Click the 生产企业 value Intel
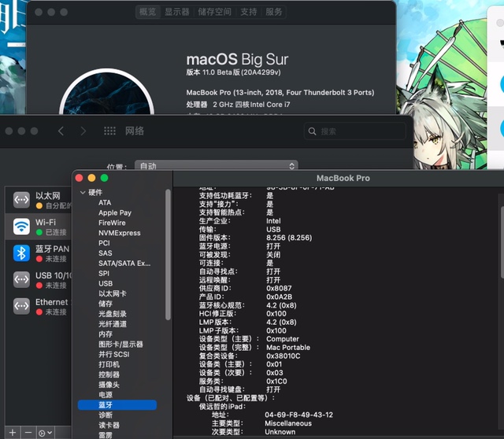The width and height of the screenshot is (504, 439). 273,221
